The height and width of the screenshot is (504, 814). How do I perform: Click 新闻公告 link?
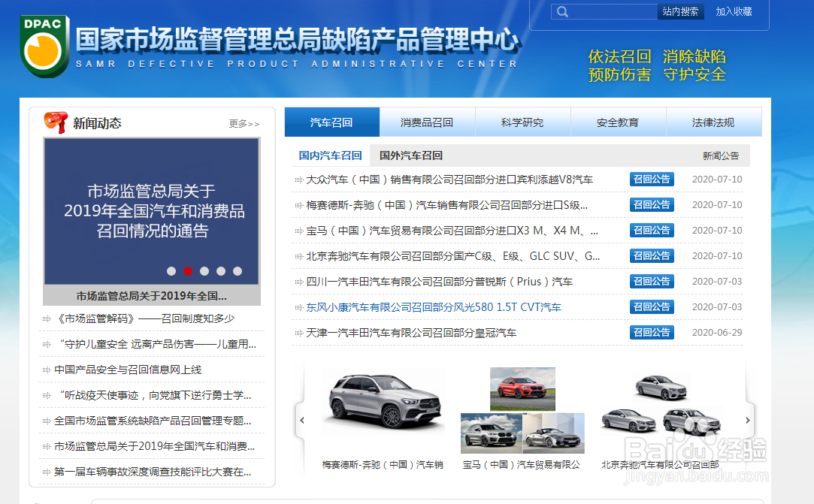point(721,155)
